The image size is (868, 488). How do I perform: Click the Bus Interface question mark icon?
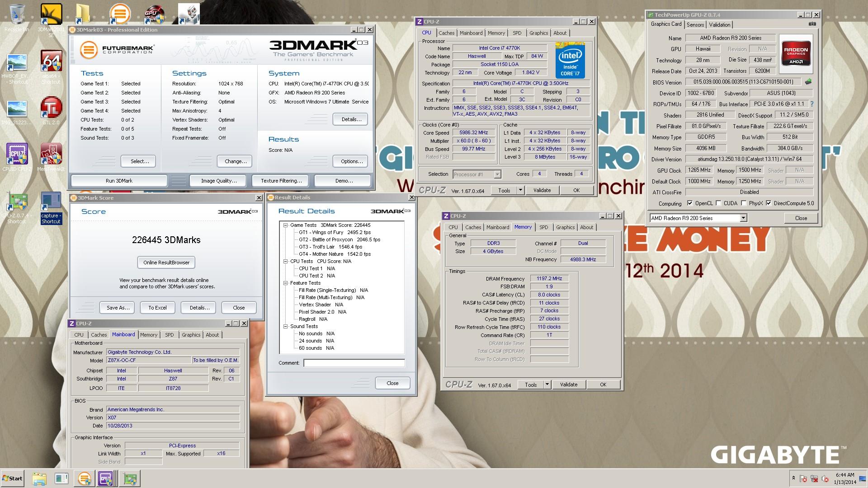point(811,104)
